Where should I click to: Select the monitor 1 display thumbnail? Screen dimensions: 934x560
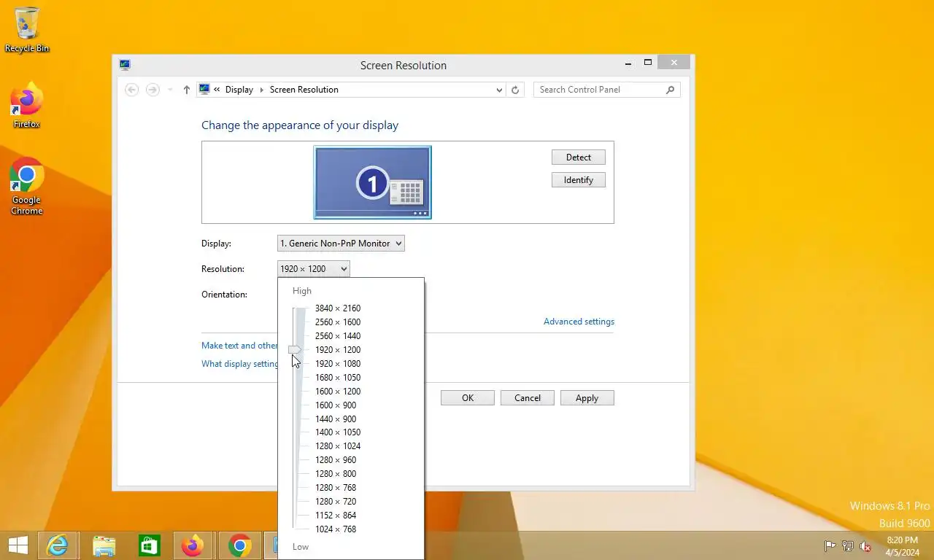tap(372, 182)
